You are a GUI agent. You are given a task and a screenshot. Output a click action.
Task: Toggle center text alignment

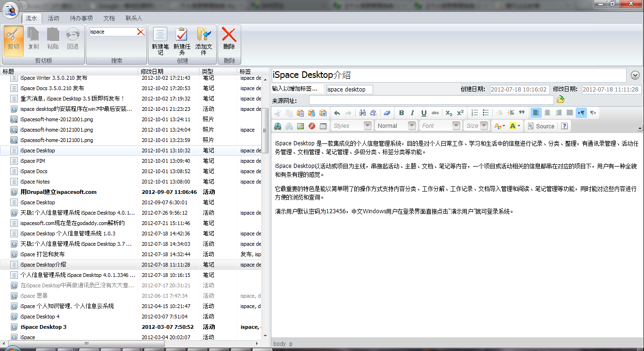547,113
